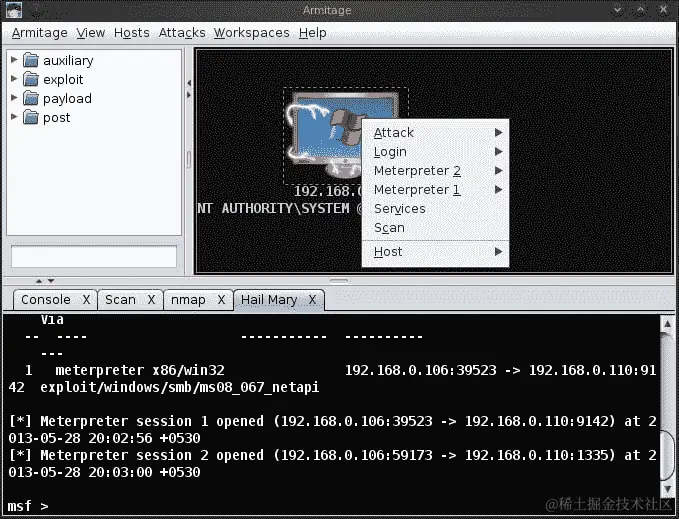Image resolution: width=679 pixels, height=519 pixels.
Task: Click console scrollbar up arrow
Action: (667, 324)
